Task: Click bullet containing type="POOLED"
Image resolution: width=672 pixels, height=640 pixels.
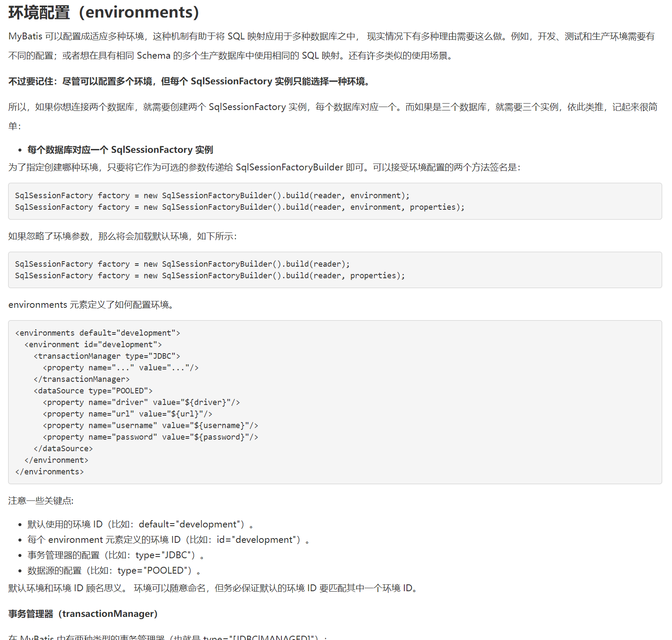Action: coord(114,571)
